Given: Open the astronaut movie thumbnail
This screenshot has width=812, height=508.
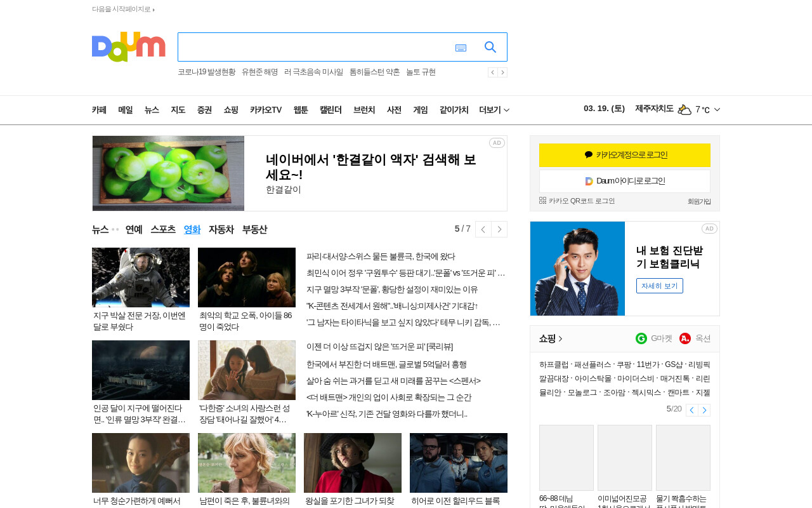Looking at the screenshot, I should [141, 277].
